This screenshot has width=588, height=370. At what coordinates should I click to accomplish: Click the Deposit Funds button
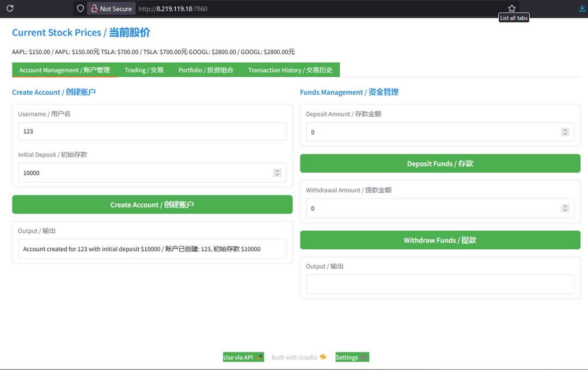coord(440,164)
